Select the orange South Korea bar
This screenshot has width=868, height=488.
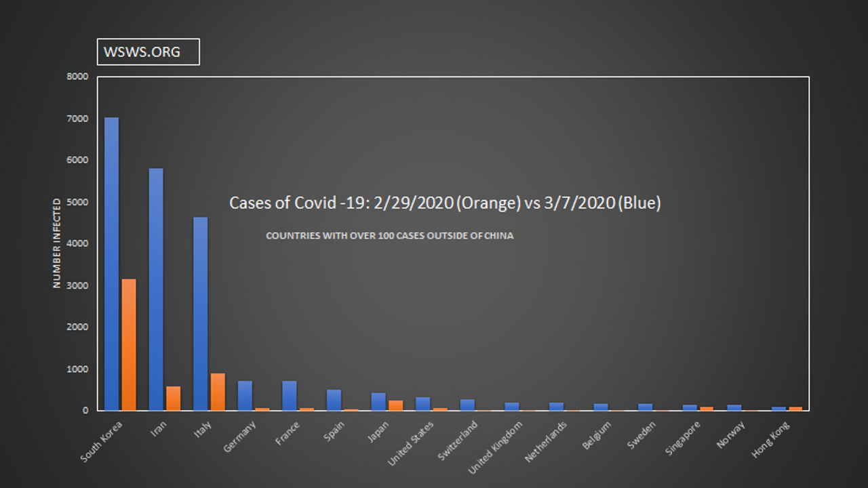tap(128, 344)
